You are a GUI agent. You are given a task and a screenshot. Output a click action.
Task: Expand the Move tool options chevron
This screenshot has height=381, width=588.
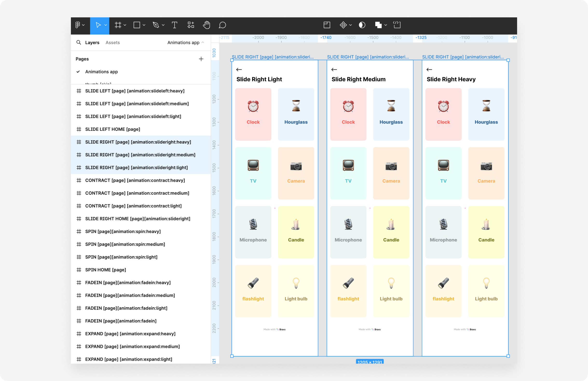pos(106,25)
